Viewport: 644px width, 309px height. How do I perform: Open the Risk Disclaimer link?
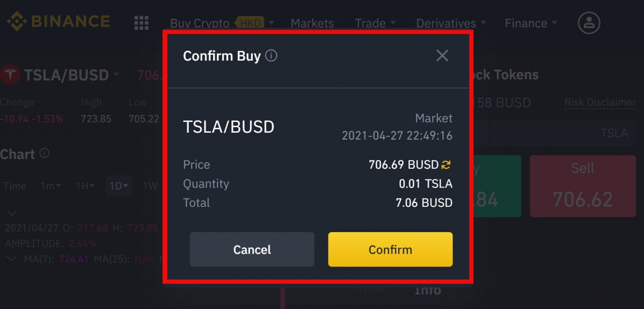click(599, 102)
